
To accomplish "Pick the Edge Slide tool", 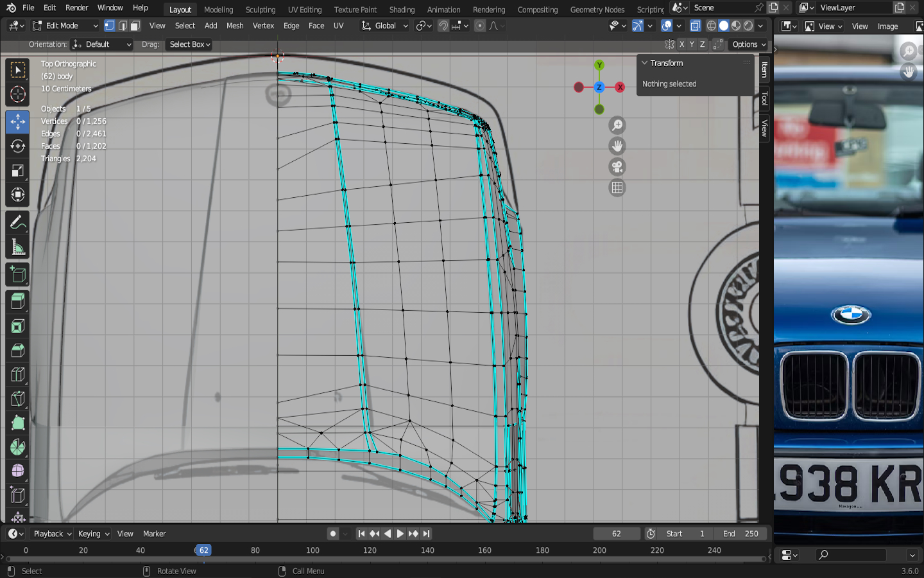I will tap(18, 496).
